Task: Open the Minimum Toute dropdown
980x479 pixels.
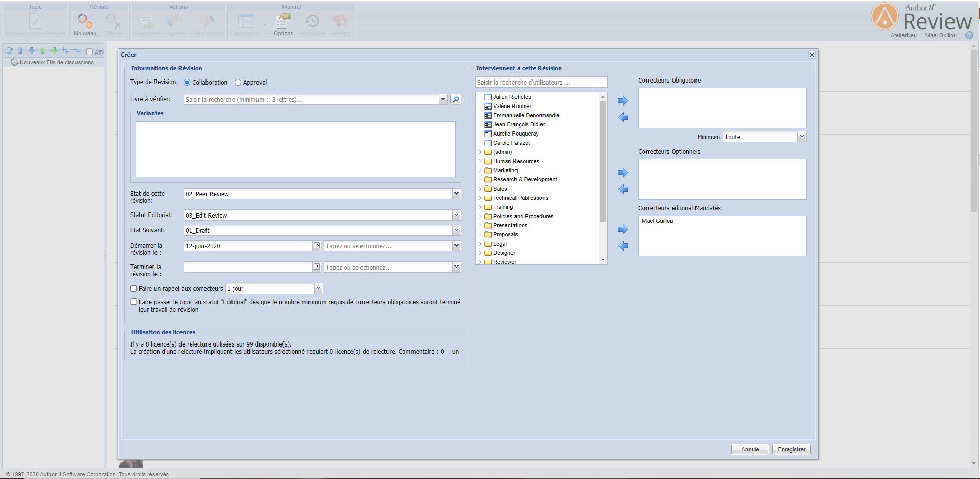Action: click(x=802, y=137)
